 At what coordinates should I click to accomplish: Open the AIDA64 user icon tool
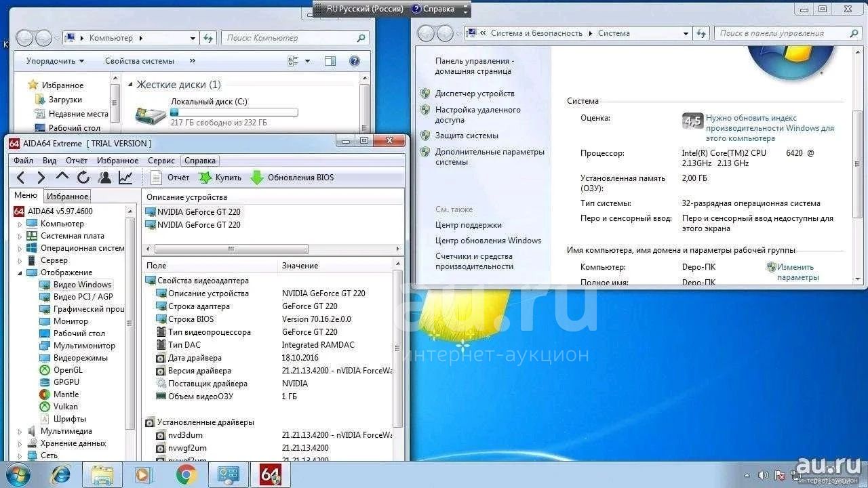point(104,178)
